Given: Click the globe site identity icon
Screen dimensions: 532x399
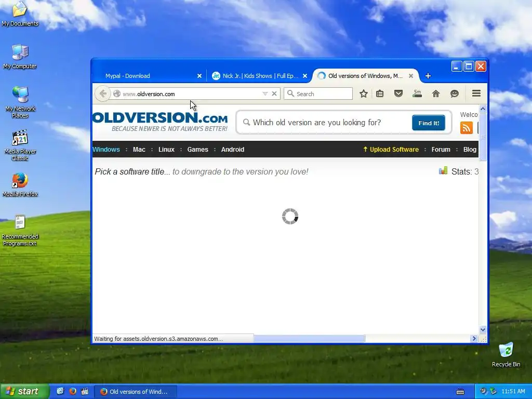Looking at the screenshot, I should click(117, 94).
